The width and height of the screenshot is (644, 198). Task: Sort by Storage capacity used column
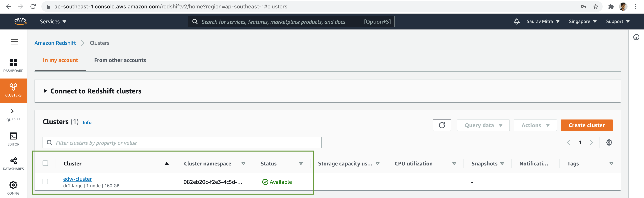[x=378, y=164]
